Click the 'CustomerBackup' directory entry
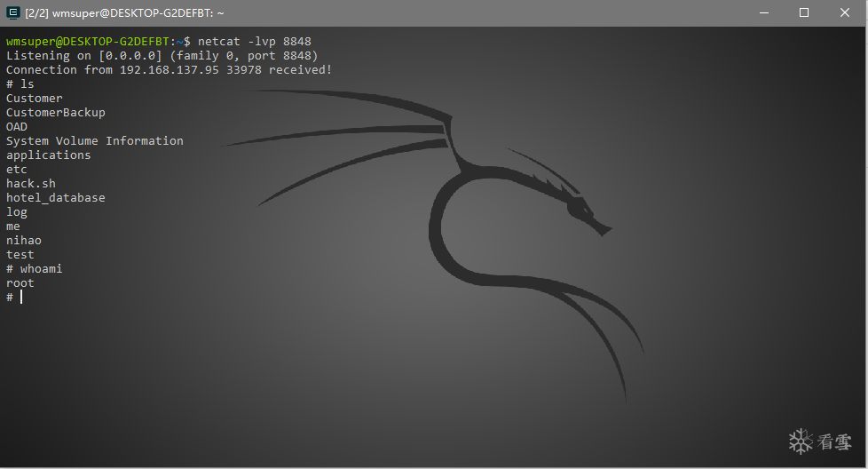868x469 pixels. 55,113
